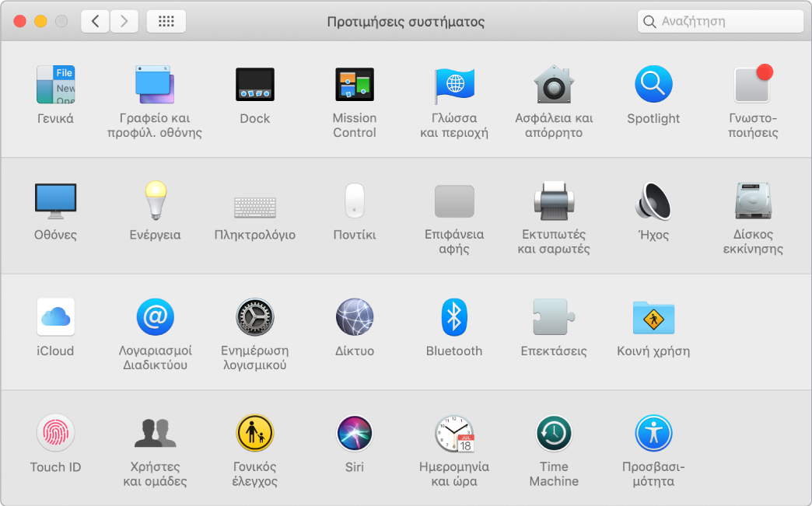
Task: Open Γνωστοποιήσεις notifications pane
Action: click(x=753, y=85)
